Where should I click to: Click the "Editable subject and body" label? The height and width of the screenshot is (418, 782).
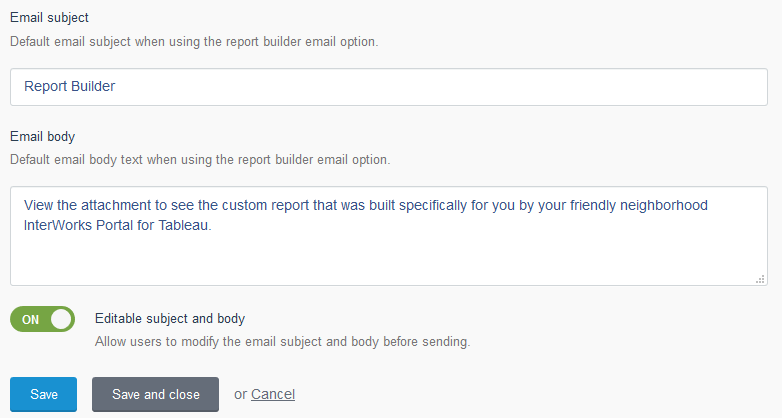tap(170, 319)
